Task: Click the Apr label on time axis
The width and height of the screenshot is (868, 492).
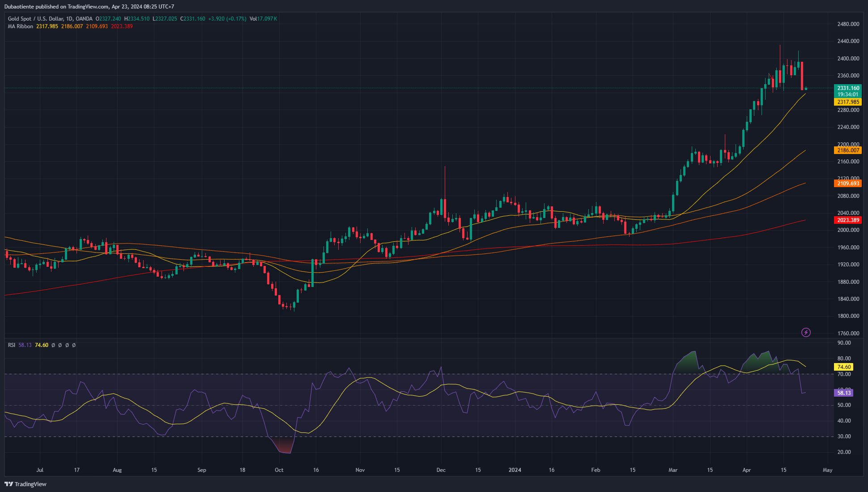Action: [x=747, y=470]
